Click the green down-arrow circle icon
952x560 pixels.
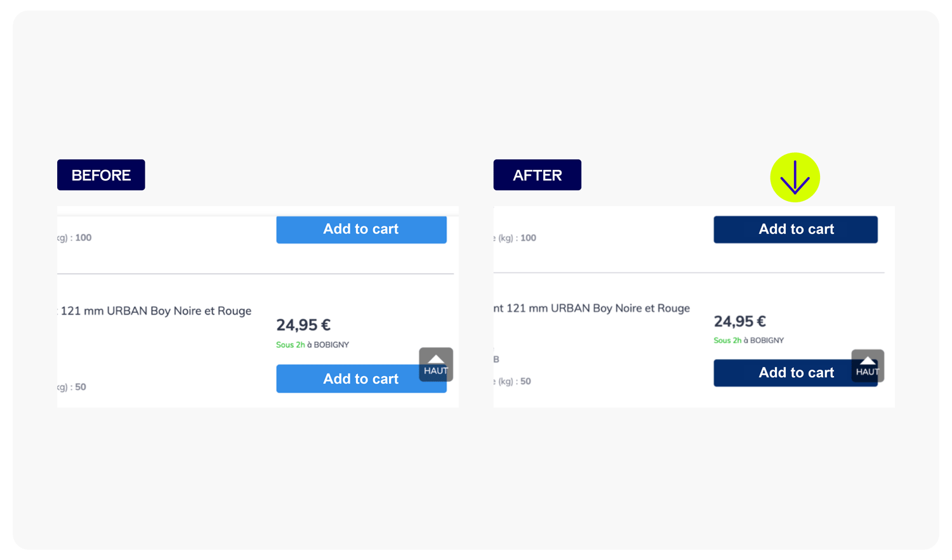click(795, 178)
